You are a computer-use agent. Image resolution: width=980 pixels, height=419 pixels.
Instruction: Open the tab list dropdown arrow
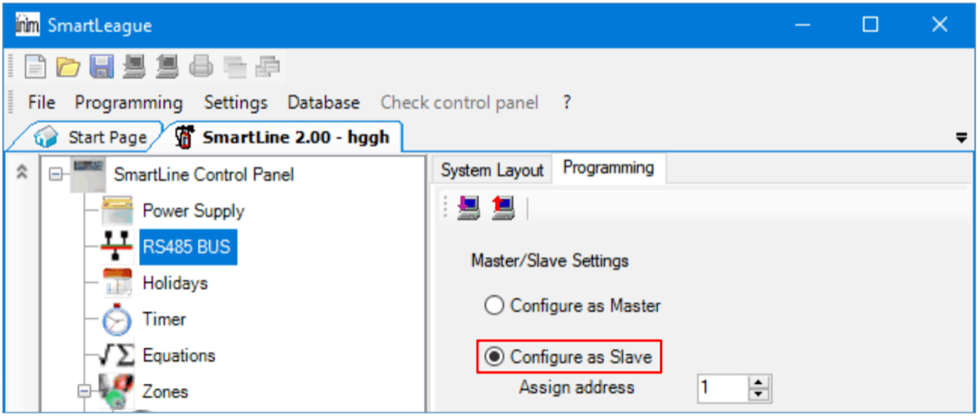960,139
